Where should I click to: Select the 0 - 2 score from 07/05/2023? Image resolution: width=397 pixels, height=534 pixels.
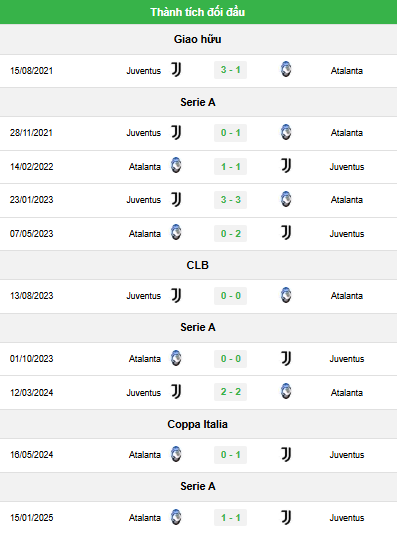click(x=231, y=234)
